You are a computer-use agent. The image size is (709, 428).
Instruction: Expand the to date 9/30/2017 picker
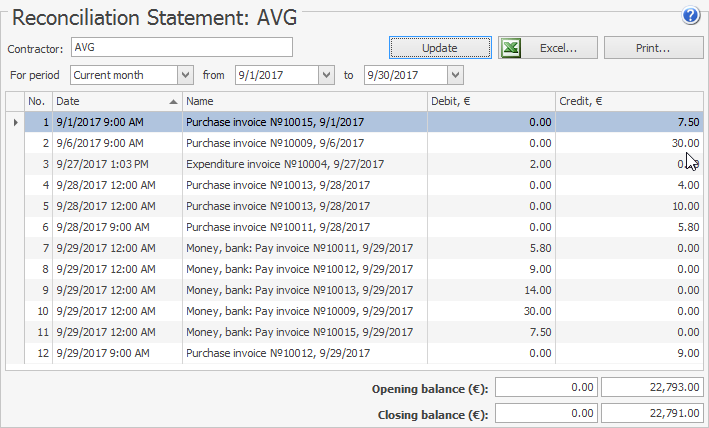455,75
